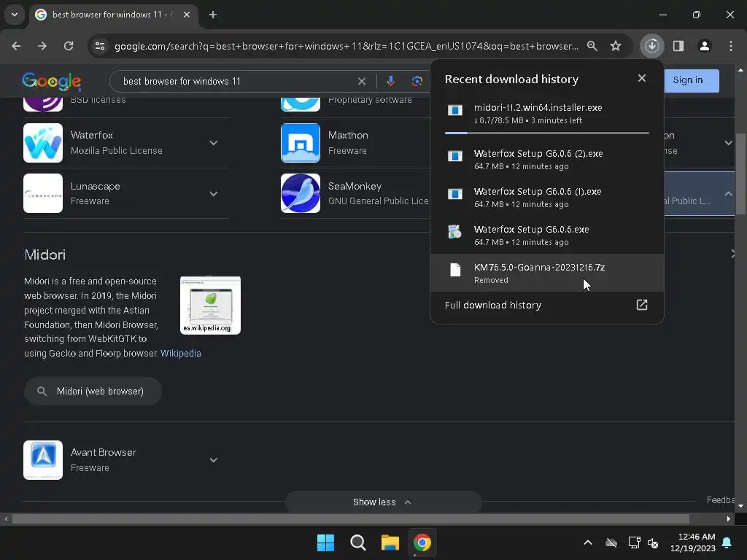Click the Sign in button
Screen dimensions: 747x560
687,80
